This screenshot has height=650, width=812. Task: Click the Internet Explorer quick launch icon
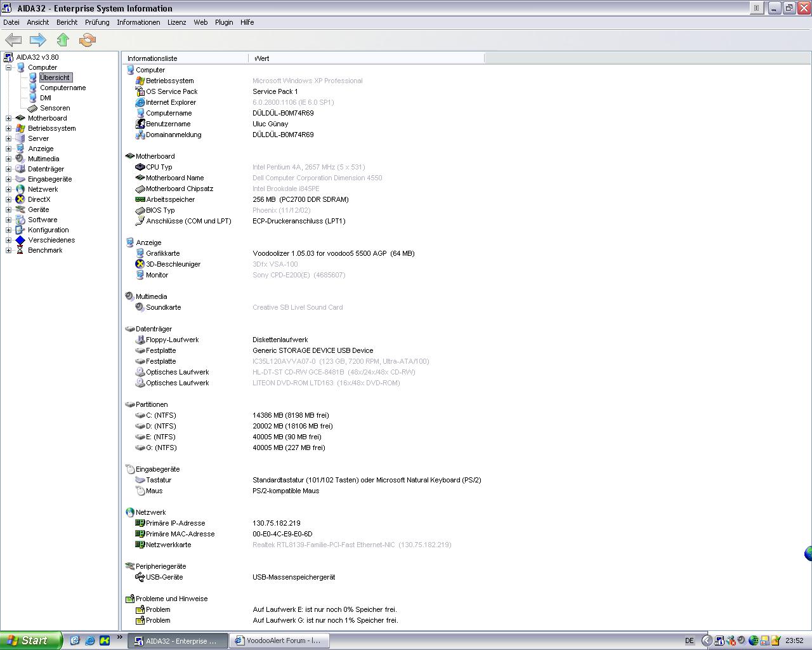point(89,641)
